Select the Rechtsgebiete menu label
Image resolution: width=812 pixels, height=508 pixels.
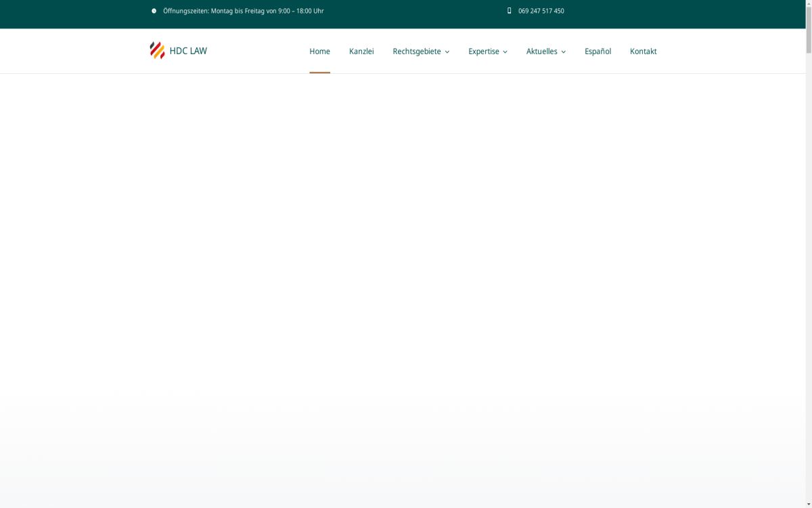click(416, 51)
